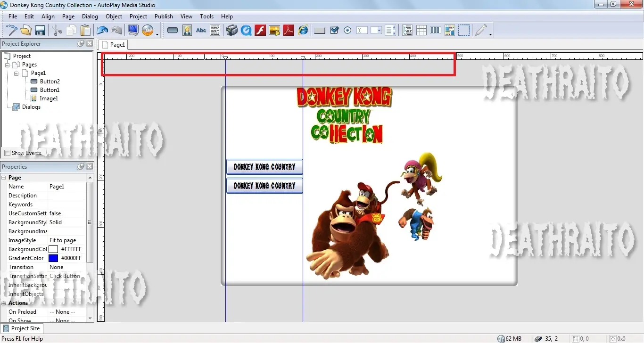Enable the Show Events checkbox
This screenshot has width=644, height=343.
[7, 153]
